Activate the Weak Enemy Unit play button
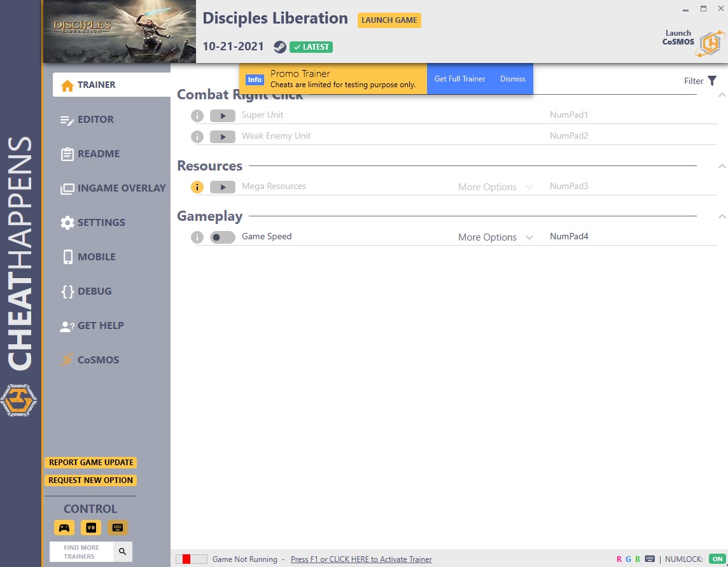The image size is (728, 567). pos(223,137)
